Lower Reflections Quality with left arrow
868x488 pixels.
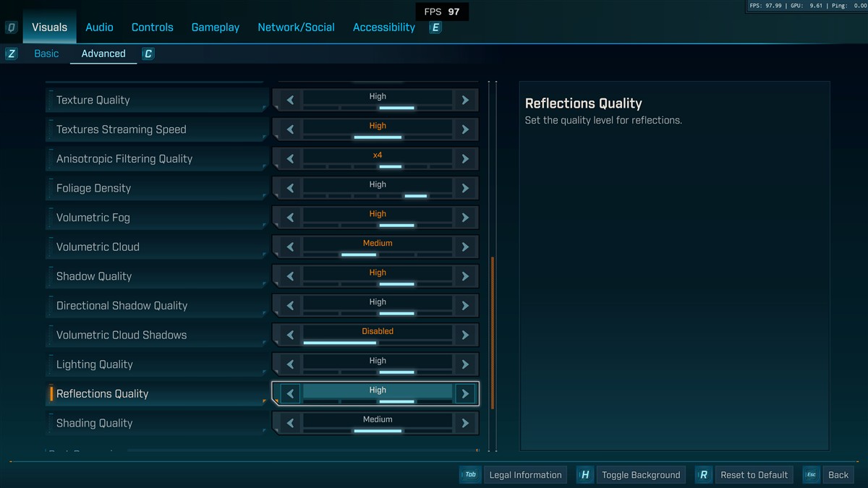click(290, 394)
